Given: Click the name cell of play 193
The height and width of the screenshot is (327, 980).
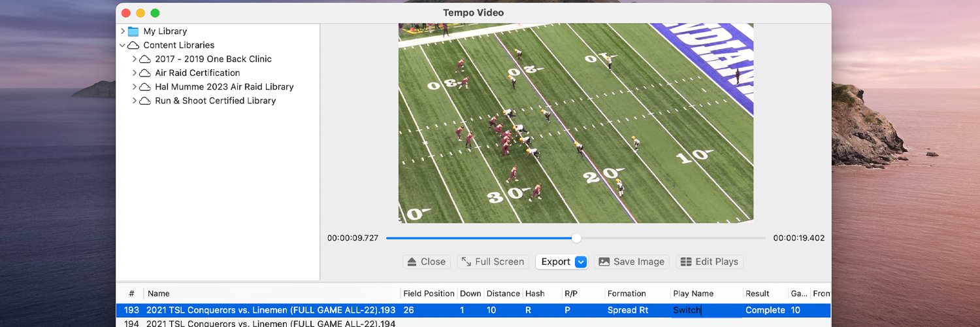Looking at the screenshot, I should 271,311.
